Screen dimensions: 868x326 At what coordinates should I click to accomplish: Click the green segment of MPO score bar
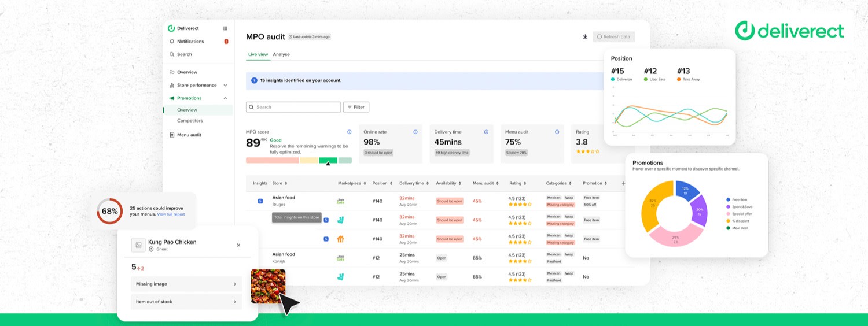[328, 160]
